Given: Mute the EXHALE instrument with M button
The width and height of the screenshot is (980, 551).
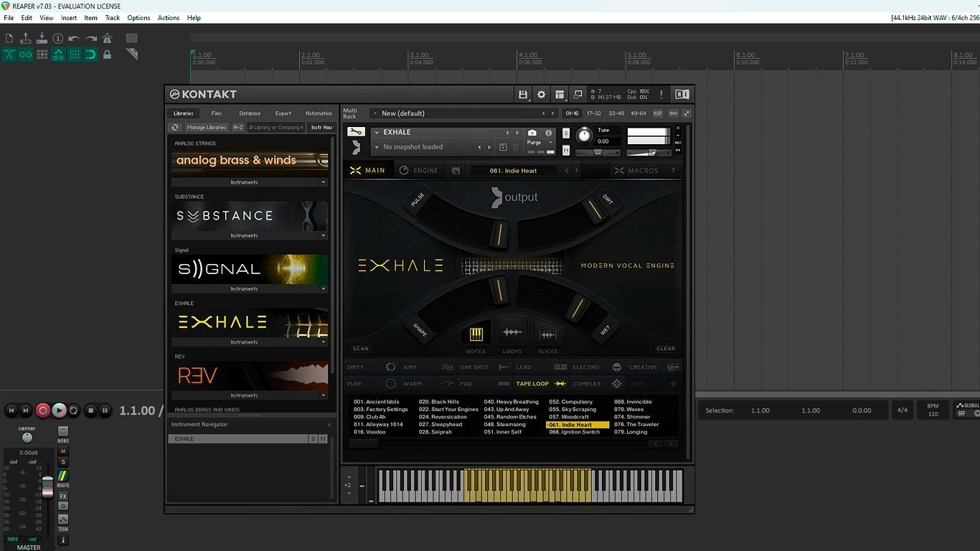Looking at the screenshot, I should pyautogui.click(x=566, y=150).
